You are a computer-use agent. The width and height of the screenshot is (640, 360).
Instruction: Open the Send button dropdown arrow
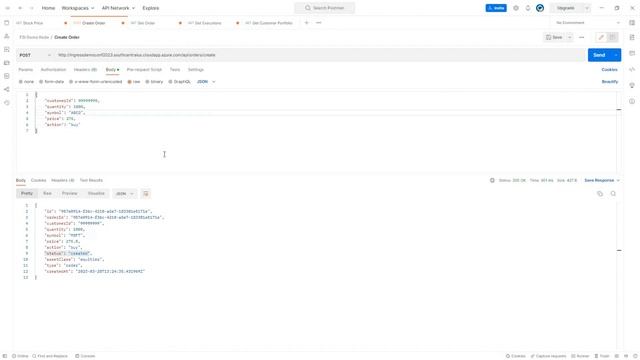(616, 55)
